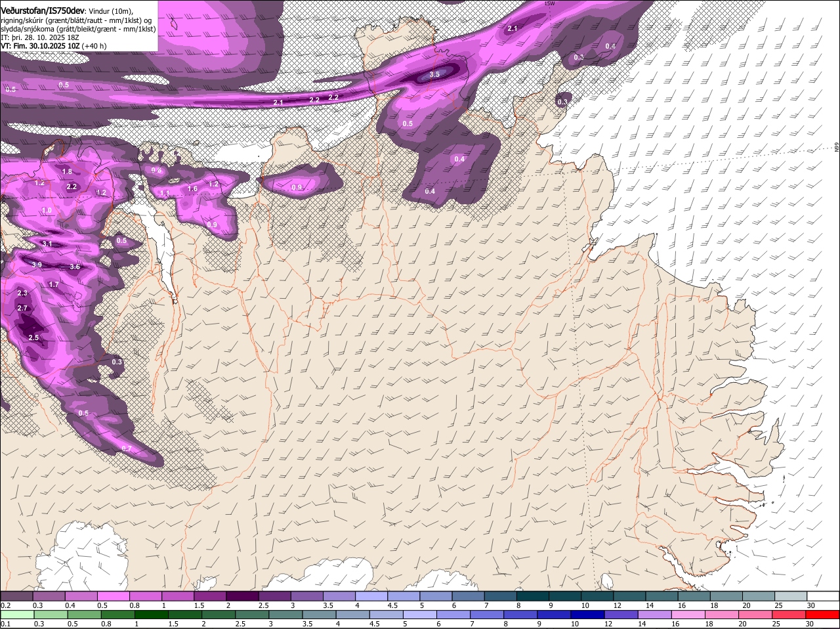This screenshot has height=629, width=840.
Task: Click the 2.7 precipitation value on the map
Action: tap(22, 309)
